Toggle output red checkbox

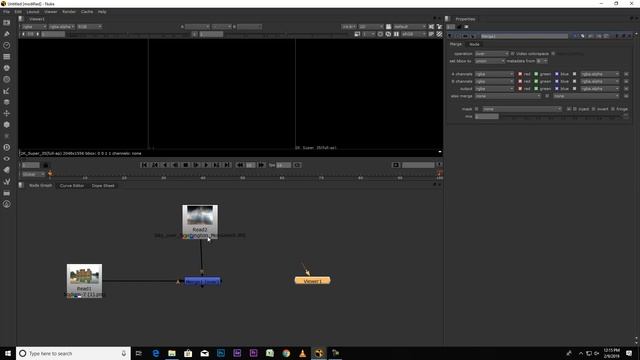[520, 89]
